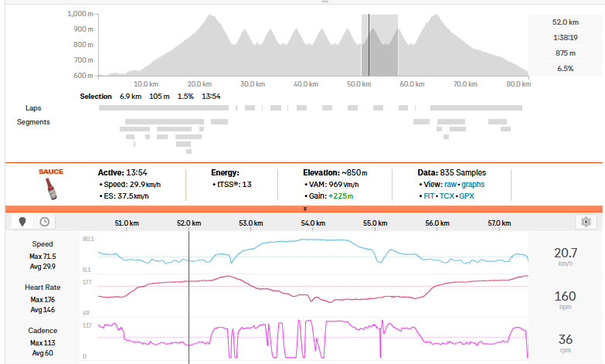Click the highlighted selection region on elevation chart
Viewport: 605px width, 364px height.
[379, 45]
